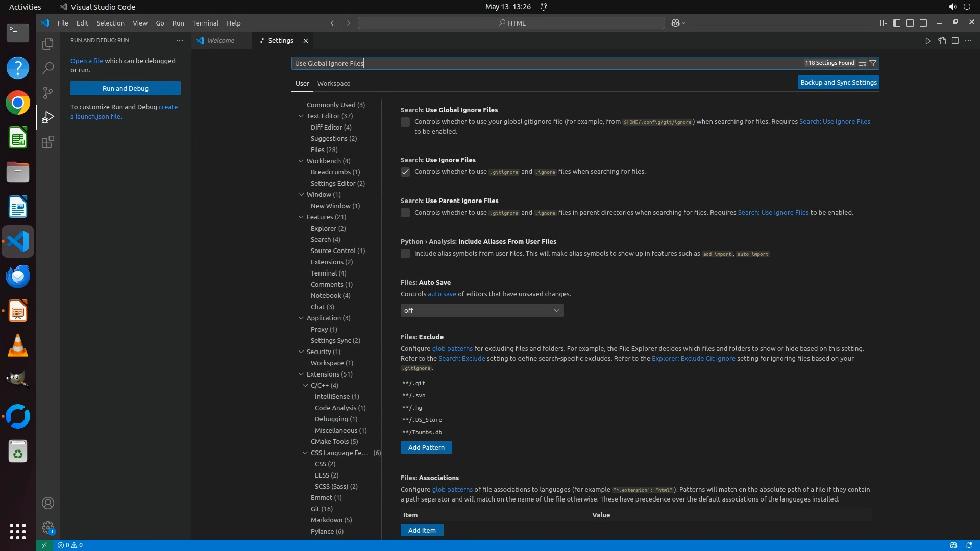Open the Files: Auto Save dropdown
Viewport: 980px width, 551px height.
[482, 310]
